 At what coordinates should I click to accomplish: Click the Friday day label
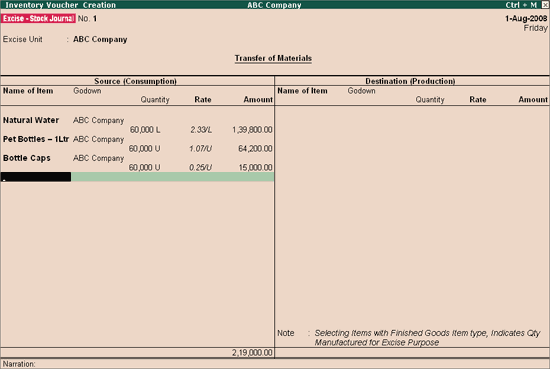[x=535, y=28]
